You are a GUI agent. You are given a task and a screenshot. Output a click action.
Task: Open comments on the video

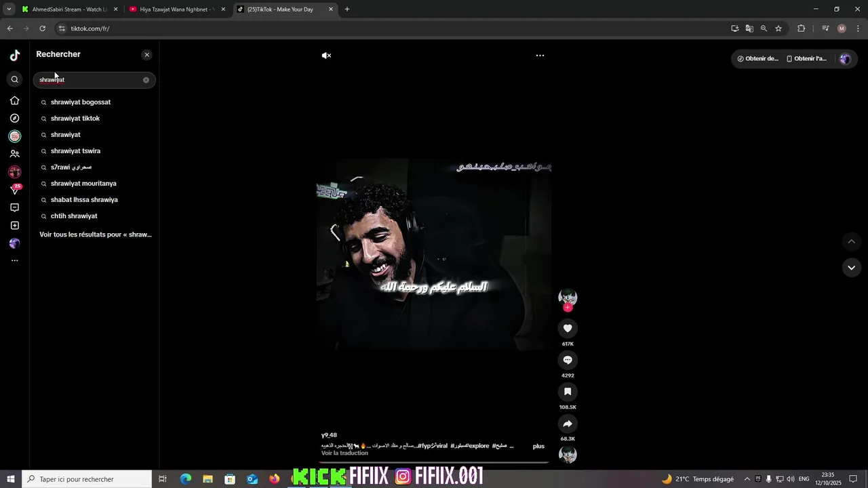[x=568, y=360]
